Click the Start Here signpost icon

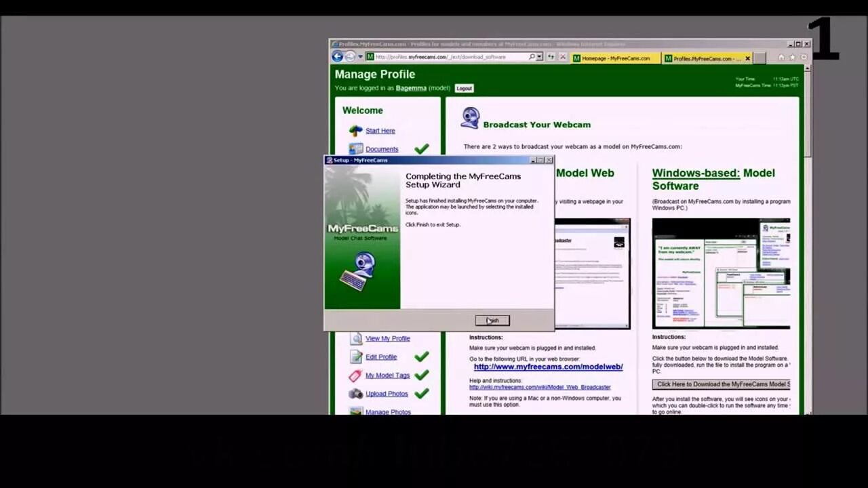(356, 131)
